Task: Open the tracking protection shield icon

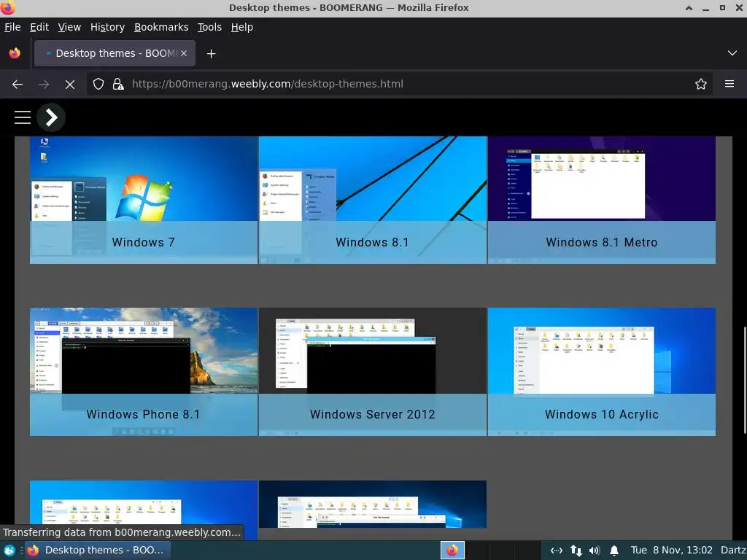Action: (x=98, y=85)
